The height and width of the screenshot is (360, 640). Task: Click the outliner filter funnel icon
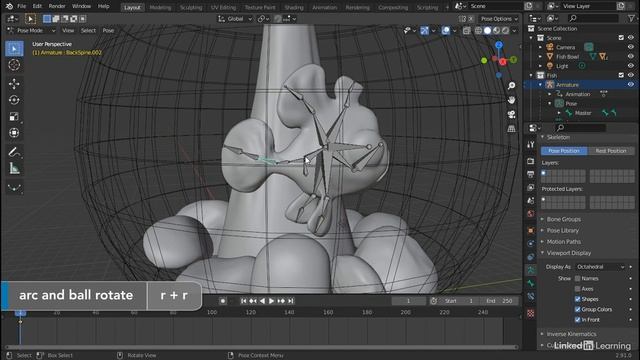pyautogui.click(x=631, y=18)
